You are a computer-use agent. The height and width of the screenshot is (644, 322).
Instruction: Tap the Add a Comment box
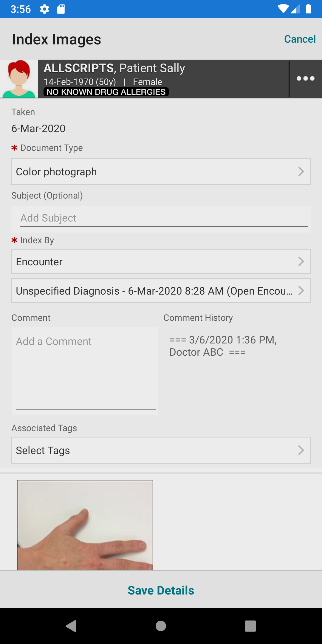point(85,370)
